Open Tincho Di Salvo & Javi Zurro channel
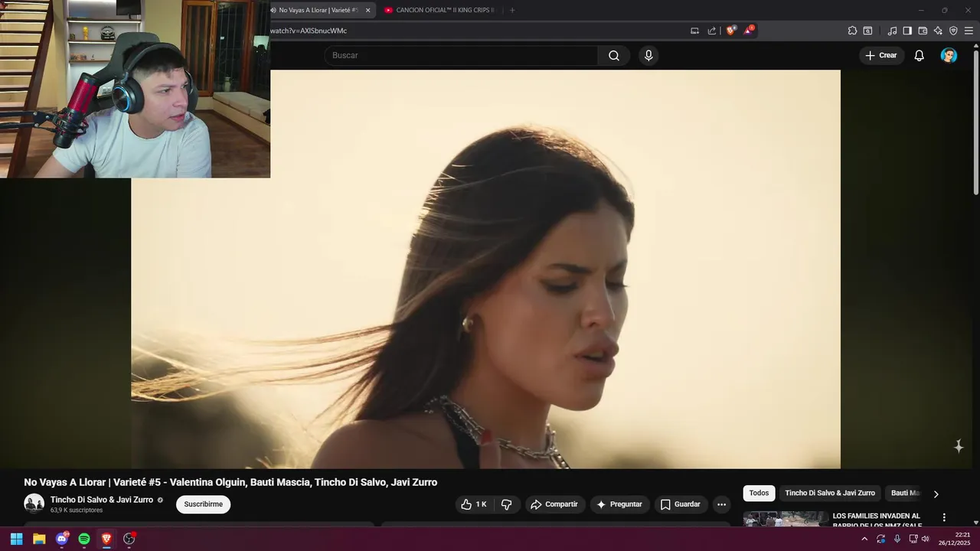The width and height of the screenshot is (980, 551). 102,500
